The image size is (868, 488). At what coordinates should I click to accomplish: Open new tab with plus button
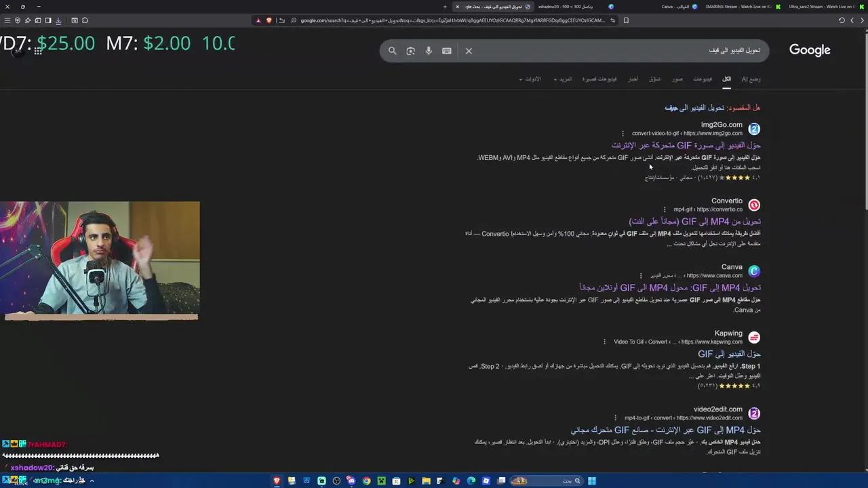445,7
